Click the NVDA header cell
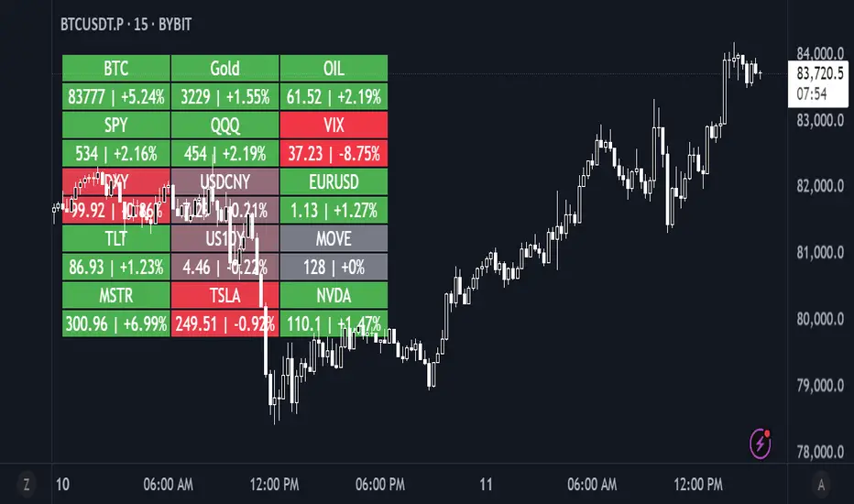The height and width of the screenshot is (504, 854). click(x=334, y=295)
